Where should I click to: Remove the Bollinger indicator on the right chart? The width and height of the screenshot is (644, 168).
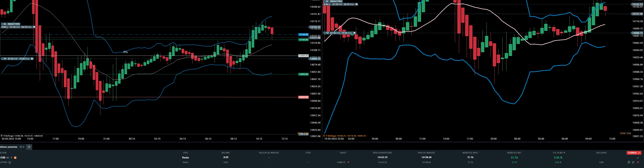pyautogui.click(x=327, y=136)
